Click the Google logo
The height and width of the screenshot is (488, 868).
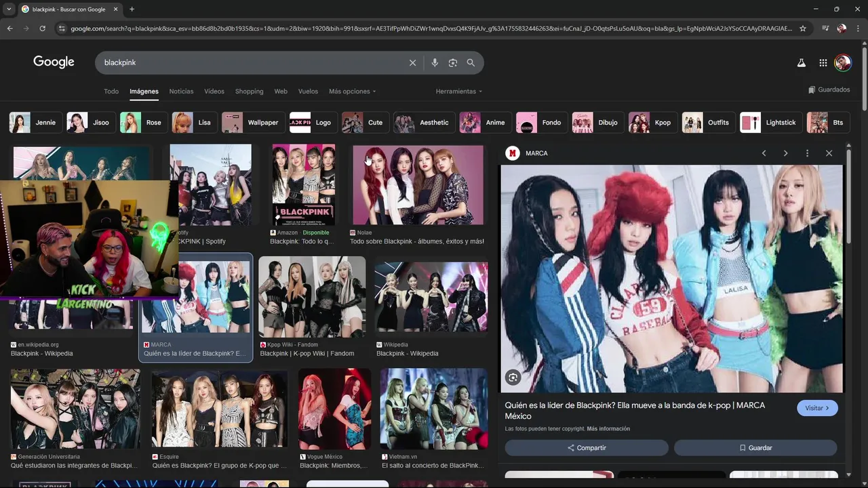(54, 62)
